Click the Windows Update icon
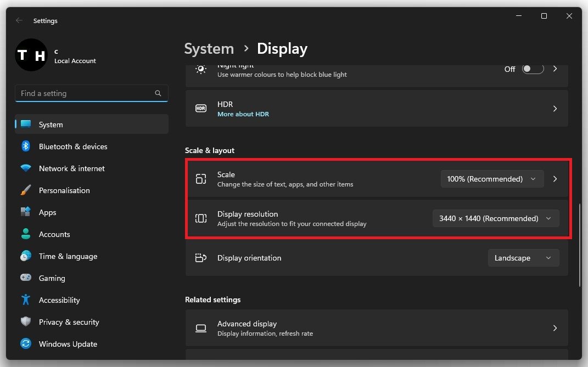 click(x=26, y=344)
